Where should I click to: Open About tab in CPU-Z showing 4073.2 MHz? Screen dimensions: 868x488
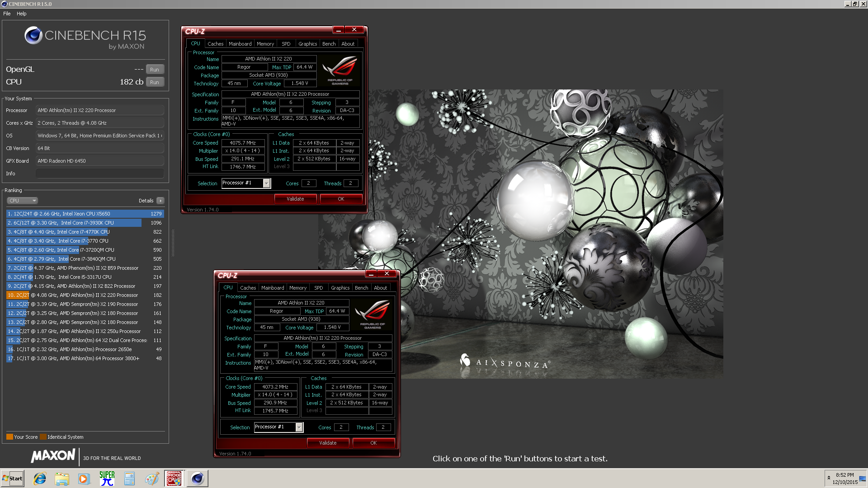pyautogui.click(x=381, y=288)
